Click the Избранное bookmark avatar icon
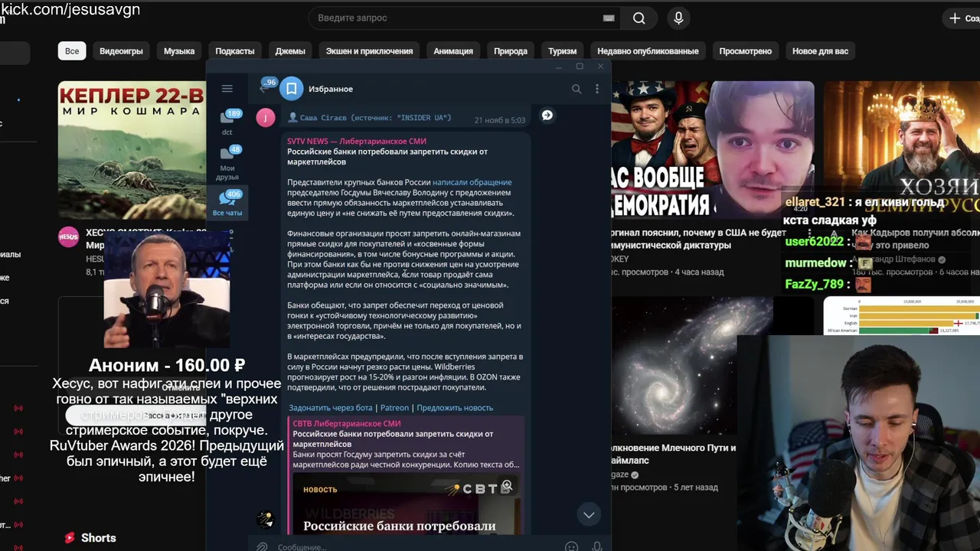 pos(291,89)
